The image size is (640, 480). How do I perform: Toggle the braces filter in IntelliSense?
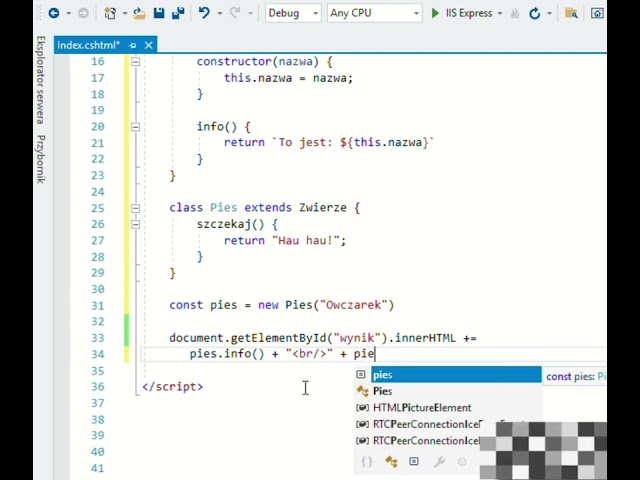click(x=367, y=462)
